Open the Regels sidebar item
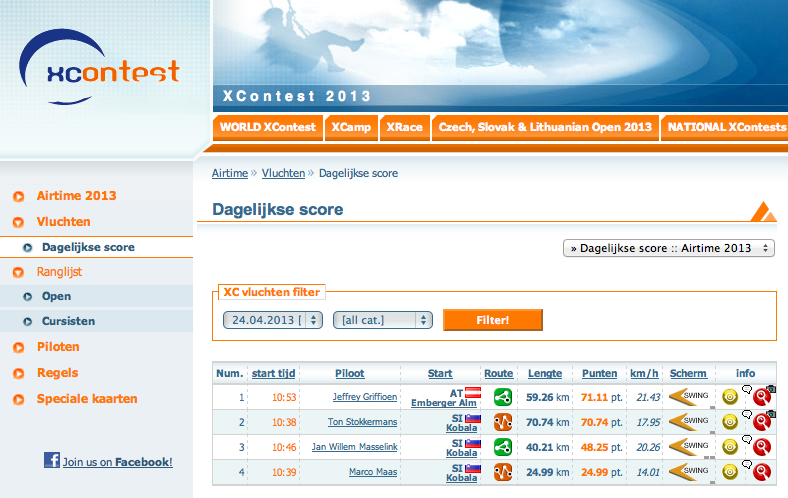 58,373
